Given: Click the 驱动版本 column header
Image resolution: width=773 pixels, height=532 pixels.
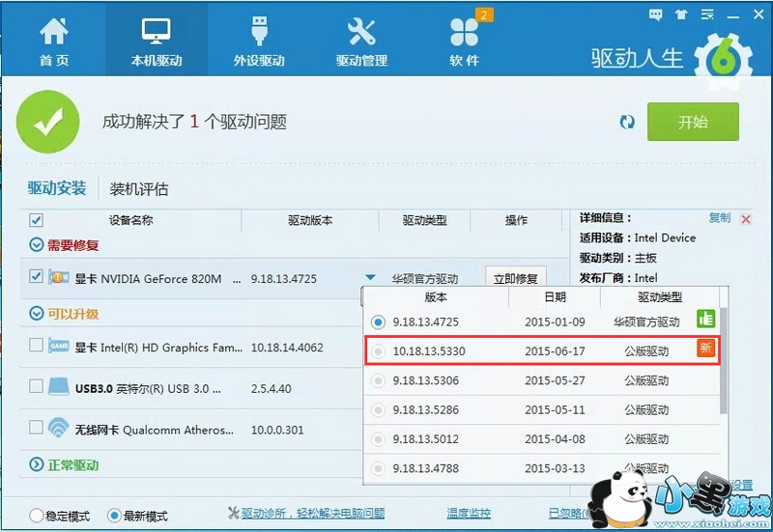Looking at the screenshot, I should click(310, 220).
